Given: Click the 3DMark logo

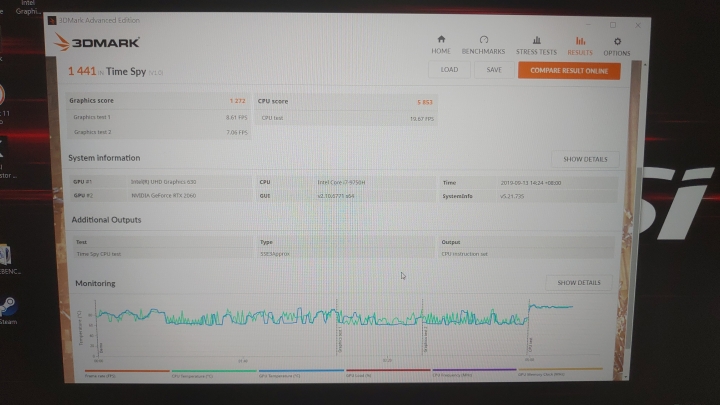Looking at the screenshot, I should [x=96, y=43].
